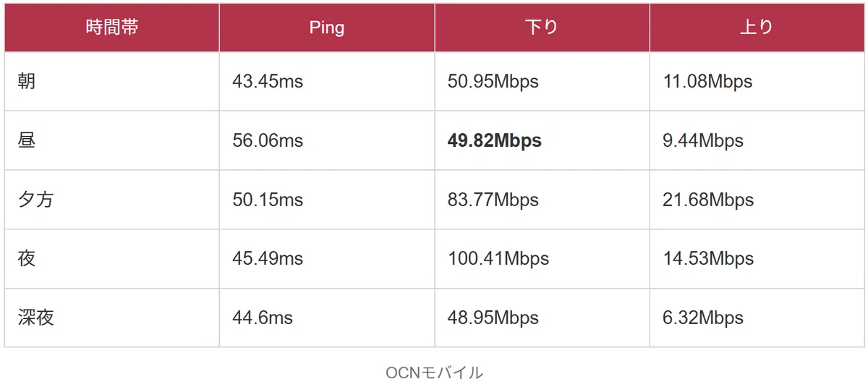Image resolution: width=868 pixels, height=387 pixels.
Task: Click the 43.45ms ping value
Action: (x=268, y=82)
